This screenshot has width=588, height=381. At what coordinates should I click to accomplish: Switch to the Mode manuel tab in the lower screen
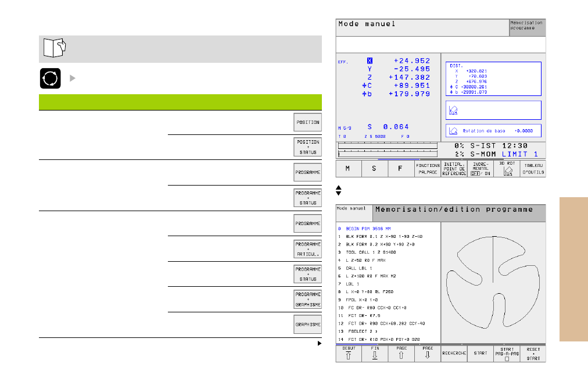tap(354, 213)
